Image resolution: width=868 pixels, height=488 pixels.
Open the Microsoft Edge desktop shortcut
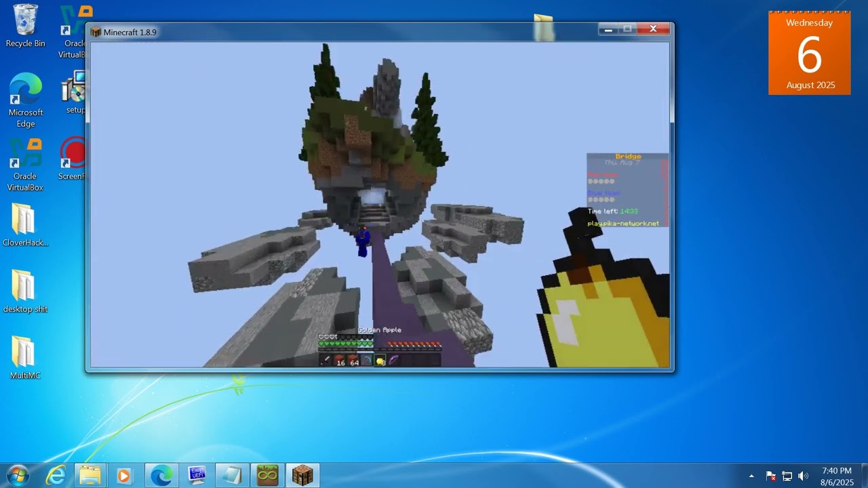point(26,100)
